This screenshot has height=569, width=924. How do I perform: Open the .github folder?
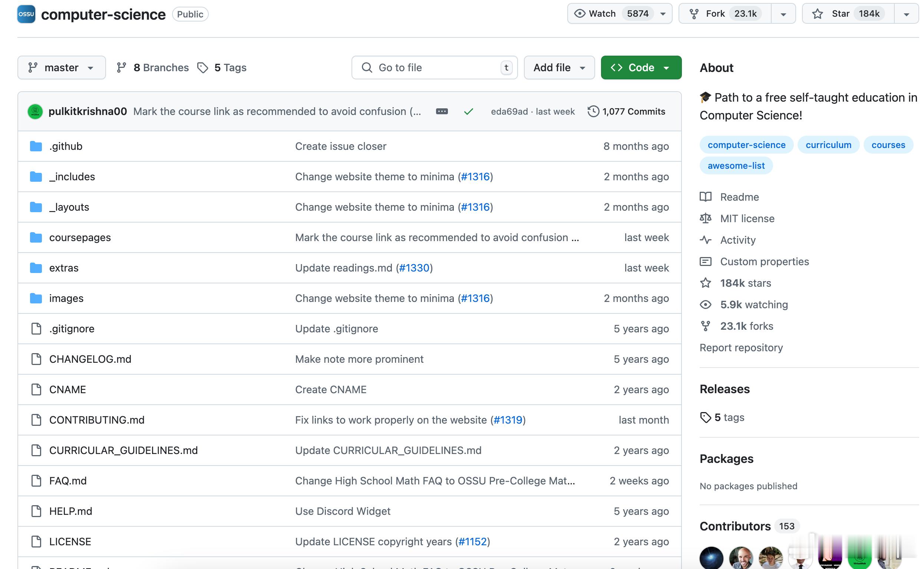pyautogui.click(x=65, y=146)
